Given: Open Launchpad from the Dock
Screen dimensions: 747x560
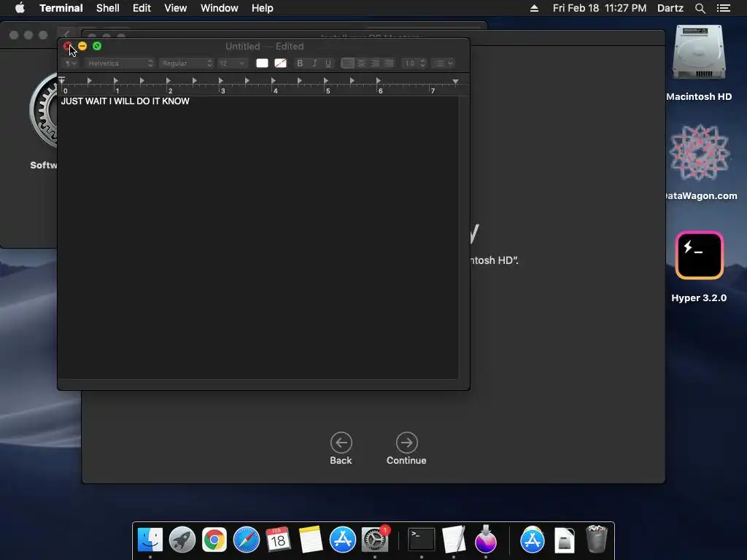Looking at the screenshot, I should pos(182,540).
